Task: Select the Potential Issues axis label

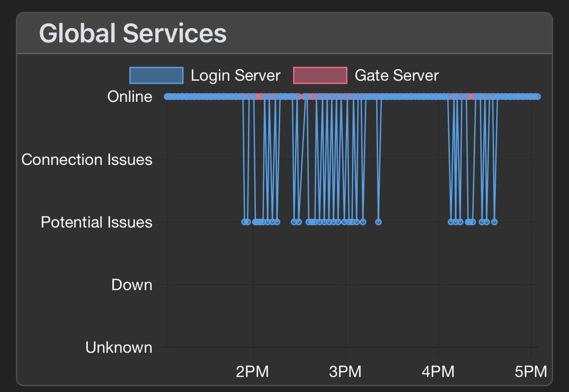Action: point(97,222)
